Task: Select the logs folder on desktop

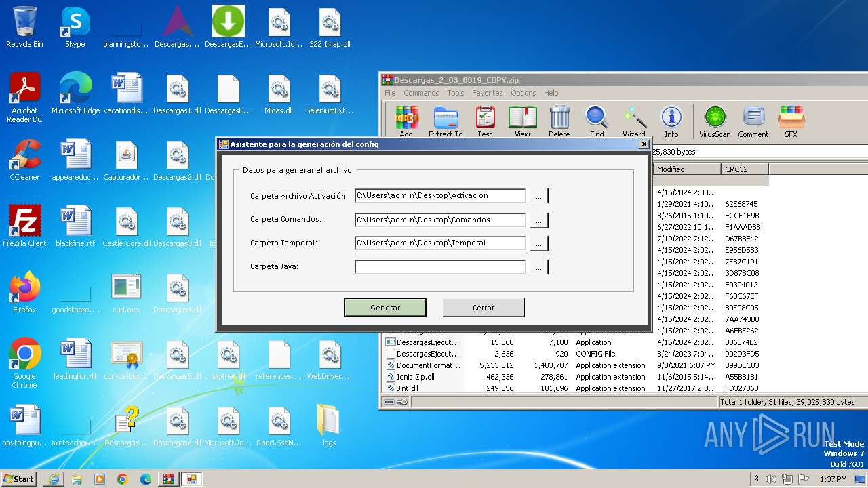Action: pos(329,426)
